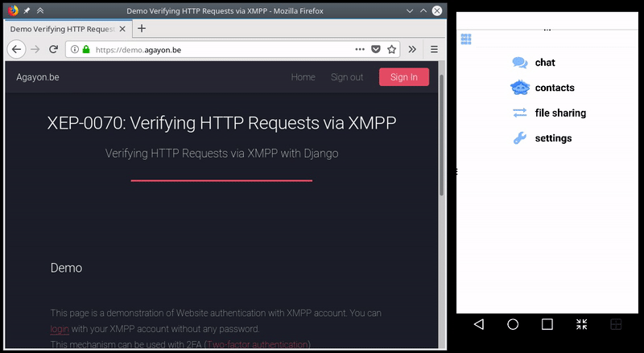Screen dimensions: 644x353
Task: Close the Demo Verifying HTTP Request tab
Action: click(x=122, y=29)
